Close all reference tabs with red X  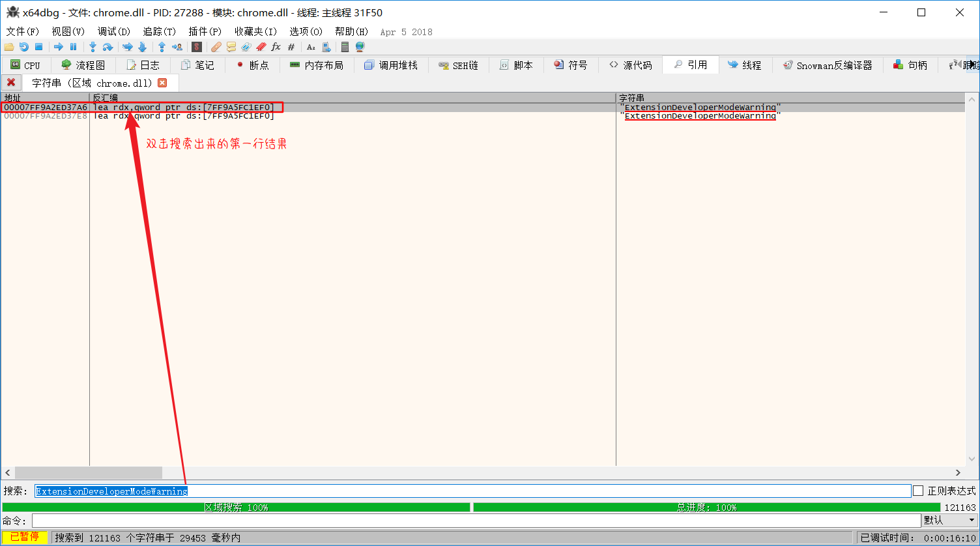11,83
